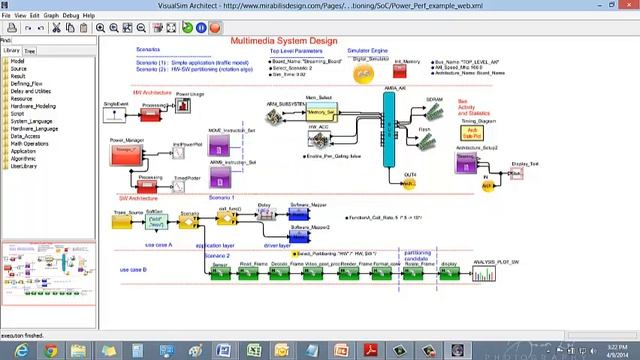Select the Flash memory block
This screenshot has width=640, height=360.
[x=427, y=142]
